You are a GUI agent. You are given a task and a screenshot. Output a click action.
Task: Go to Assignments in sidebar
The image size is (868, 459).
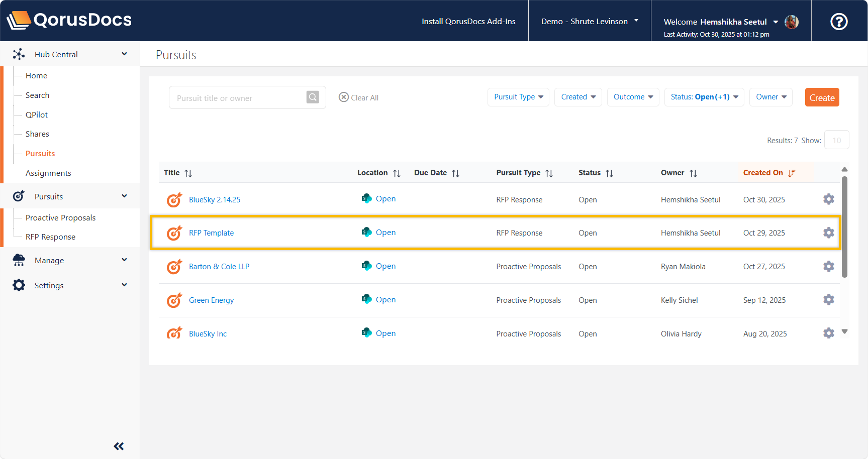[x=48, y=173]
